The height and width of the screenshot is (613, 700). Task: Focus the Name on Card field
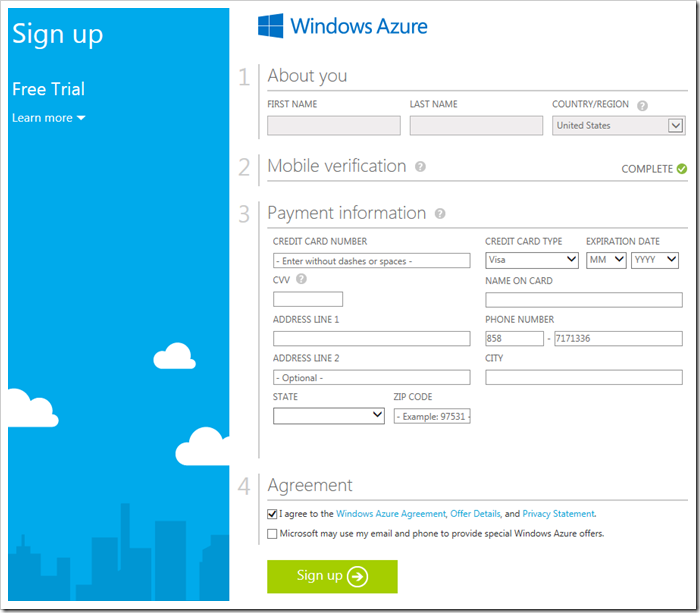click(583, 300)
